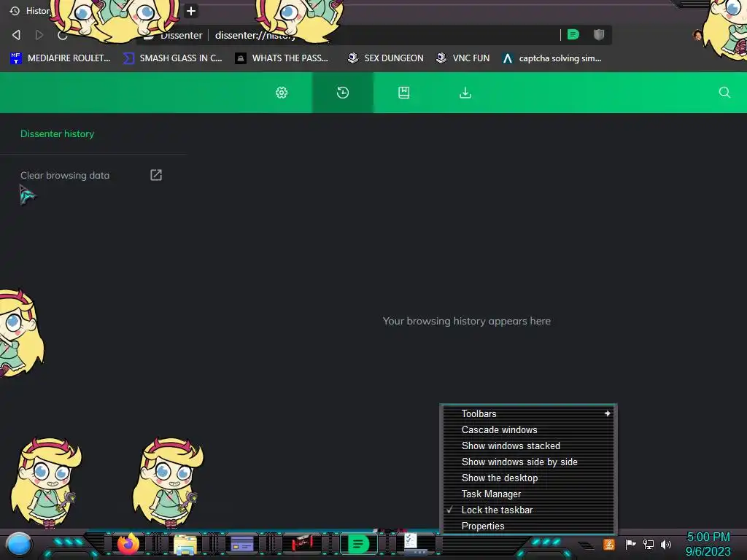Click the Windows Start orb
This screenshot has height=560, width=747.
click(x=19, y=545)
